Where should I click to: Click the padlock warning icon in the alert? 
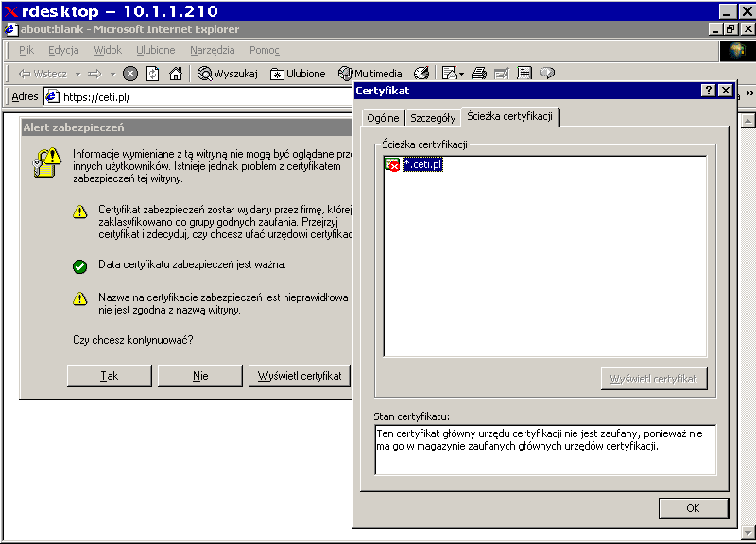(46, 162)
